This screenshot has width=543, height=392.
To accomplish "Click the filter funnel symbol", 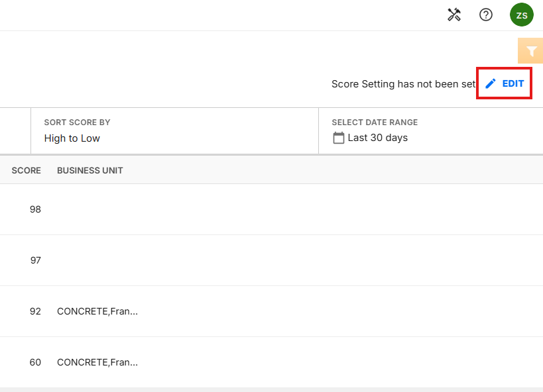I will tap(530, 50).
